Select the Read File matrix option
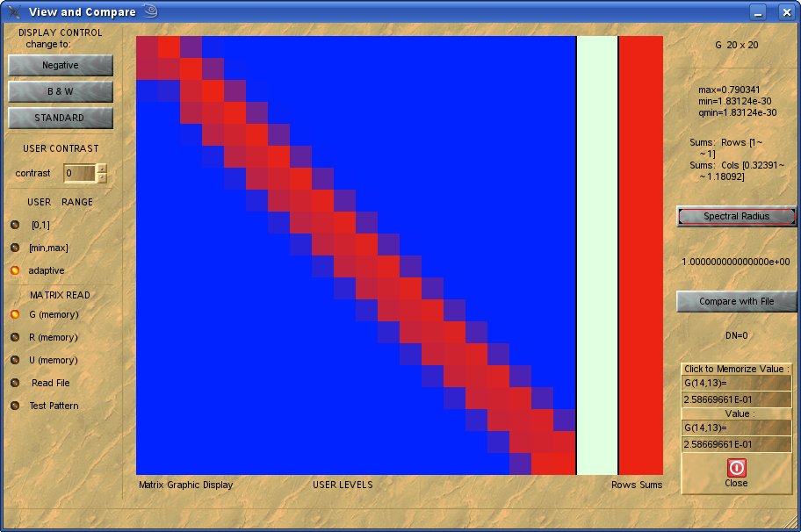801x532 pixels. click(x=15, y=383)
